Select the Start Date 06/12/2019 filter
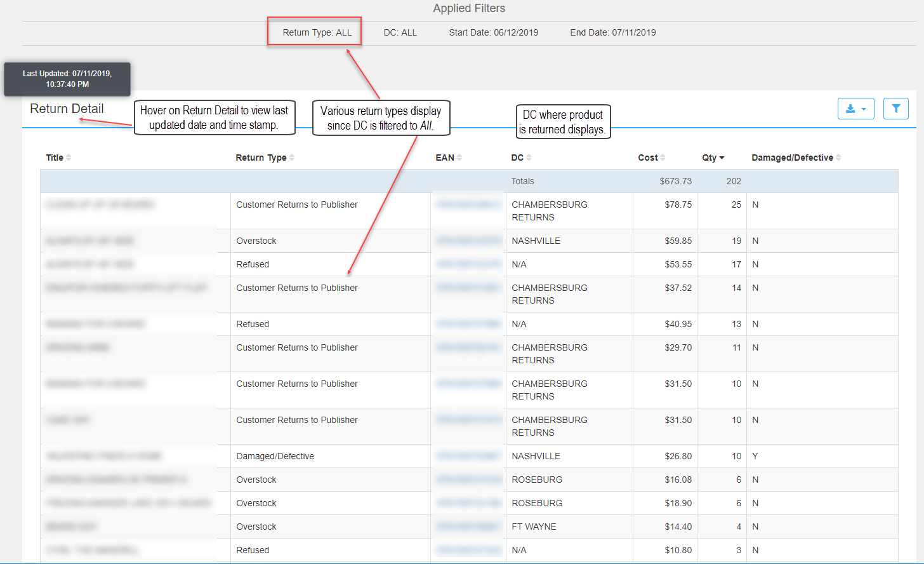The image size is (924, 564). tap(493, 32)
